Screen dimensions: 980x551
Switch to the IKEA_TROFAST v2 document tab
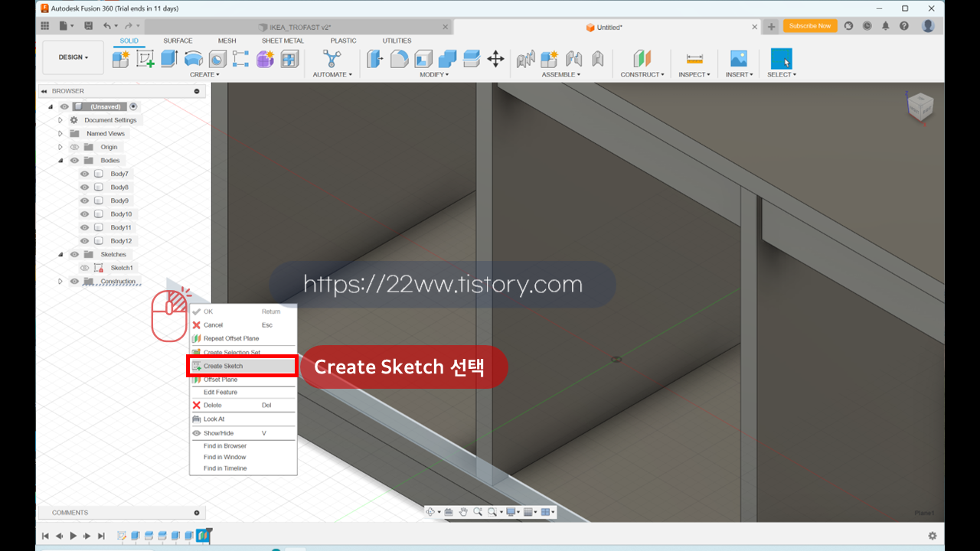300,27
